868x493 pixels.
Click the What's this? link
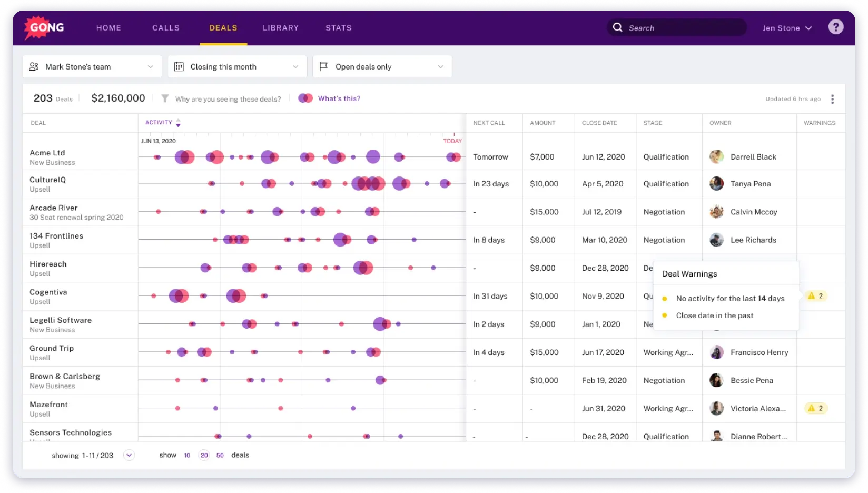(339, 98)
